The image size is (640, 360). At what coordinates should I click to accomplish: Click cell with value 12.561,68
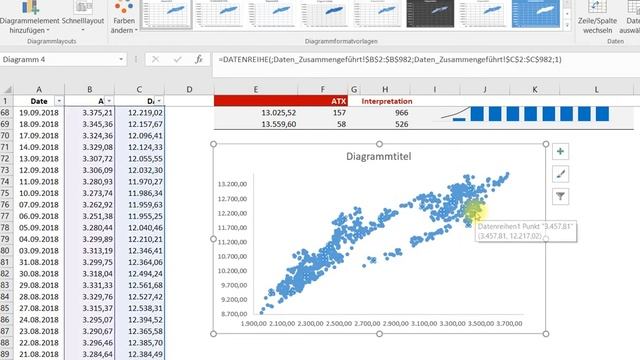(x=139, y=285)
